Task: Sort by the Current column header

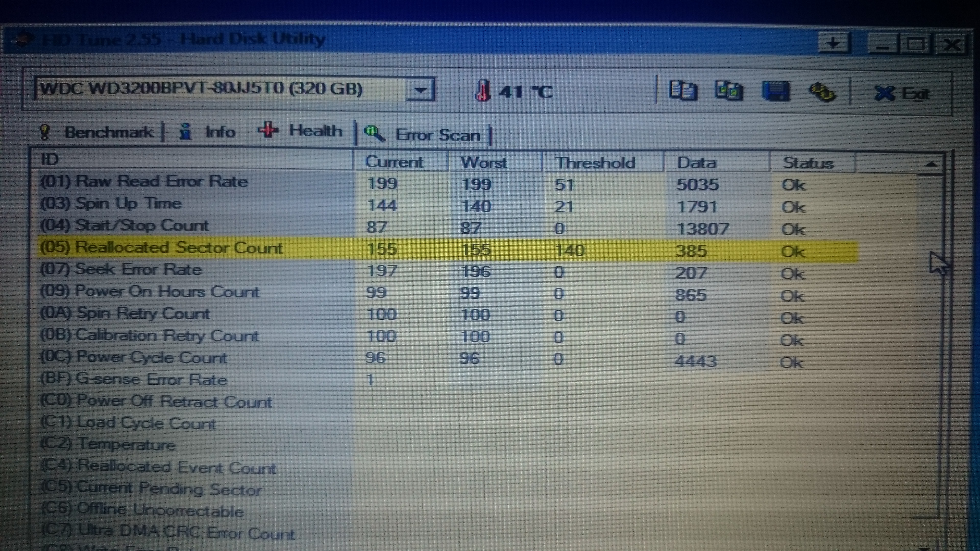Action: 401,162
